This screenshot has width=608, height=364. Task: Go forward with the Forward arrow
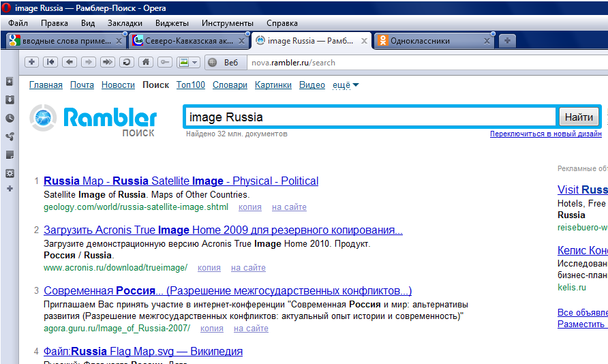(89, 62)
